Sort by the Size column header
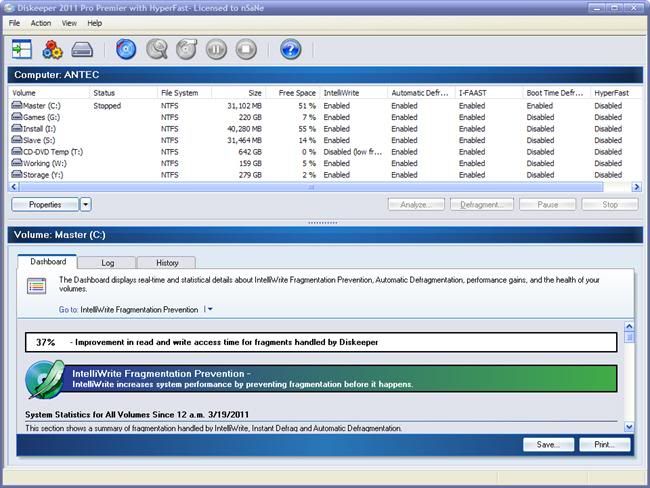The width and height of the screenshot is (650, 488). pyautogui.click(x=238, y=93)
